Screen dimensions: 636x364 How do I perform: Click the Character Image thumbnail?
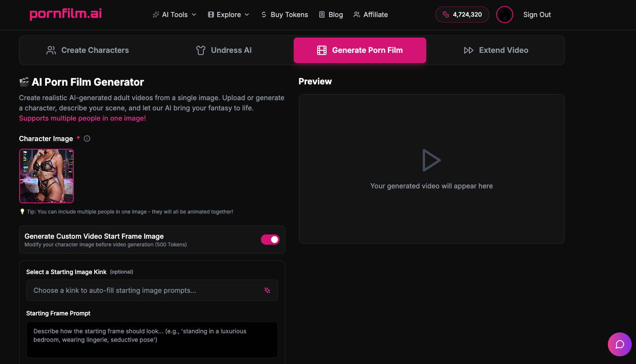coord(46,176)
